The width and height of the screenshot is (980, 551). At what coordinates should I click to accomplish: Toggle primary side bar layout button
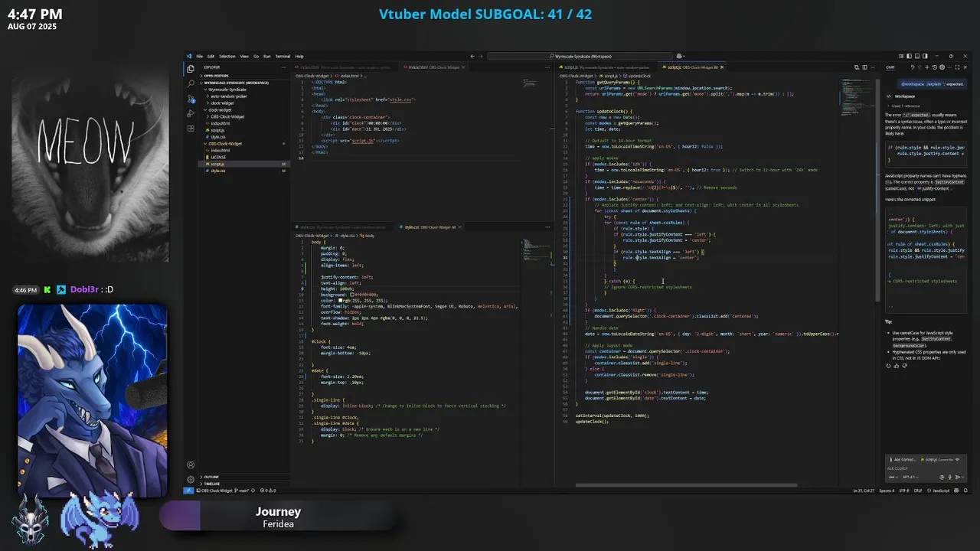[x=909, y=56]
